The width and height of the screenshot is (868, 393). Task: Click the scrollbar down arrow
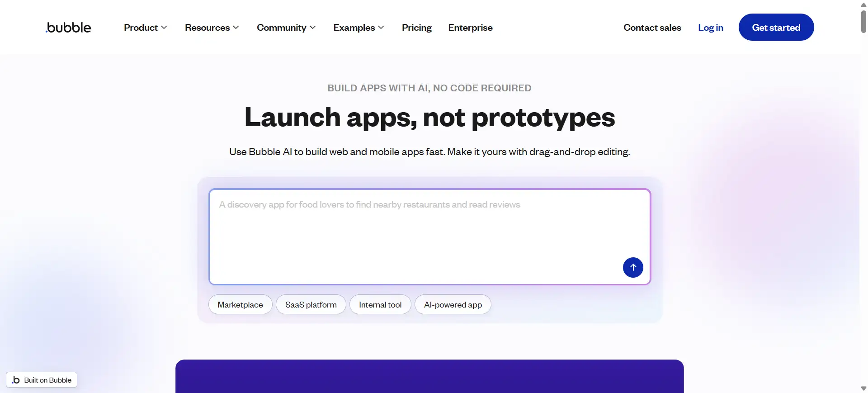863,388
